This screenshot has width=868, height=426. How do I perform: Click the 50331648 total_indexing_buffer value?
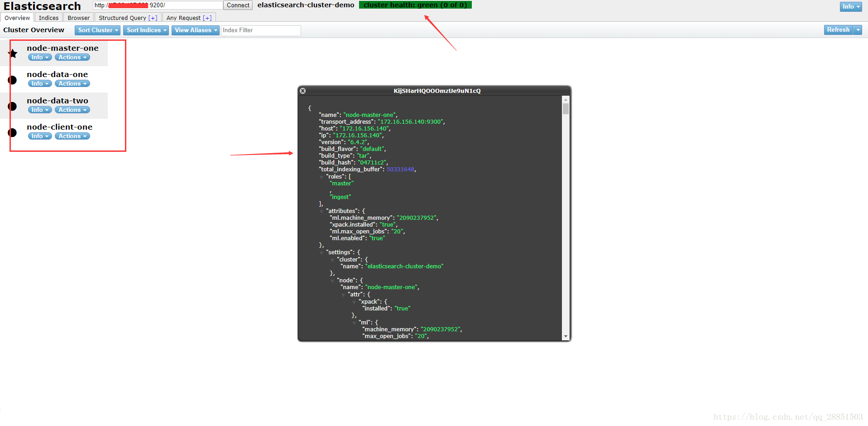coord(400,169)
